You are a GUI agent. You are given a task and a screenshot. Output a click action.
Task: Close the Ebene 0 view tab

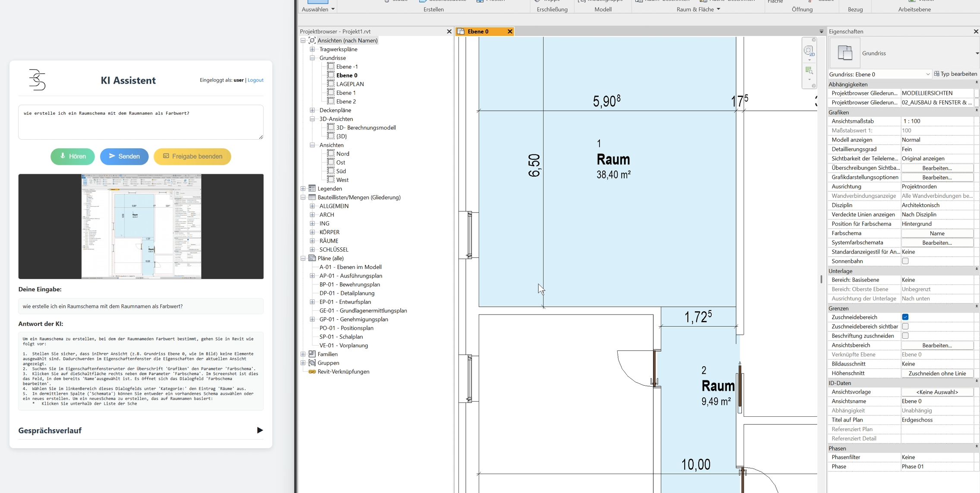click(510, 31)
